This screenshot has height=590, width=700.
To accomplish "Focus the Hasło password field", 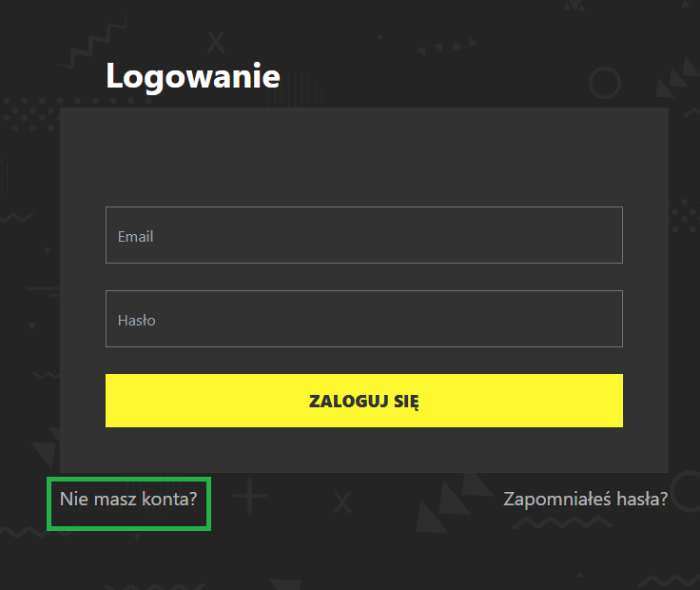I will (x=364, y=319).
